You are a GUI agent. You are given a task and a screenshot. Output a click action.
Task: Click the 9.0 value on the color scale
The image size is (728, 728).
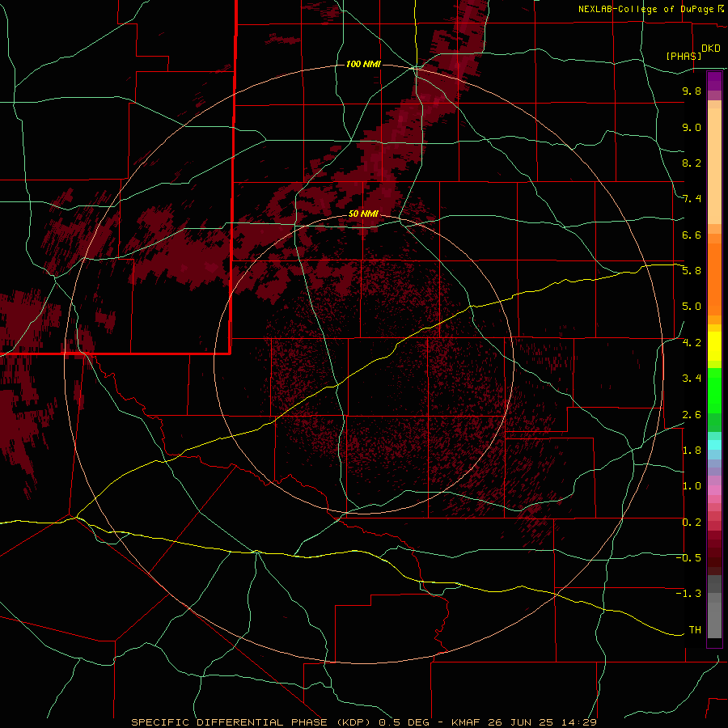[692, 127]
